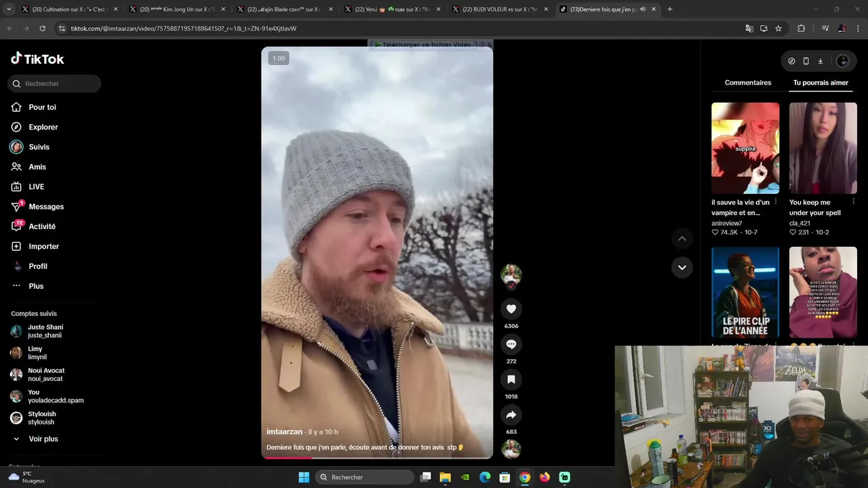Open TikTok profile avatar in top pill

tap(843, 61)
